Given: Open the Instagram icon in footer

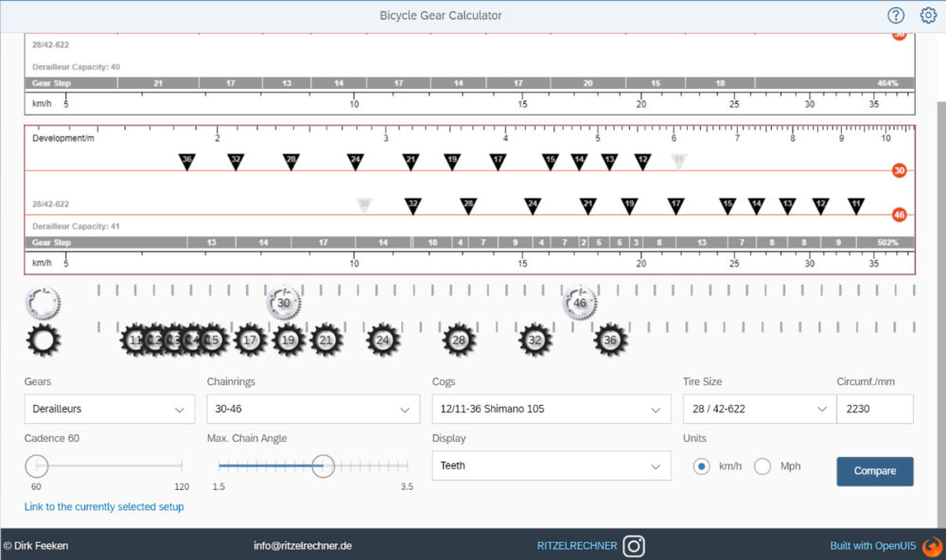Looking at the screenshot, I should [x=634, y=546].
